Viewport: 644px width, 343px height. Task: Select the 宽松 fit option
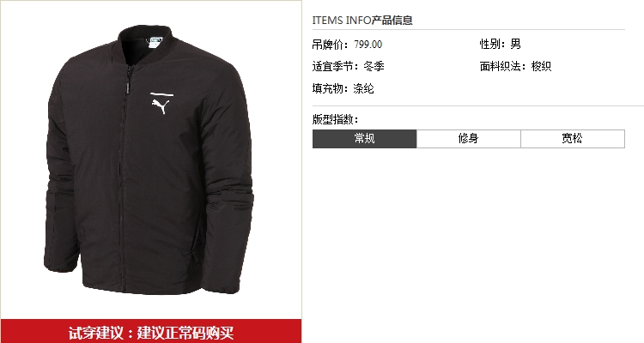tap(573, 139)
